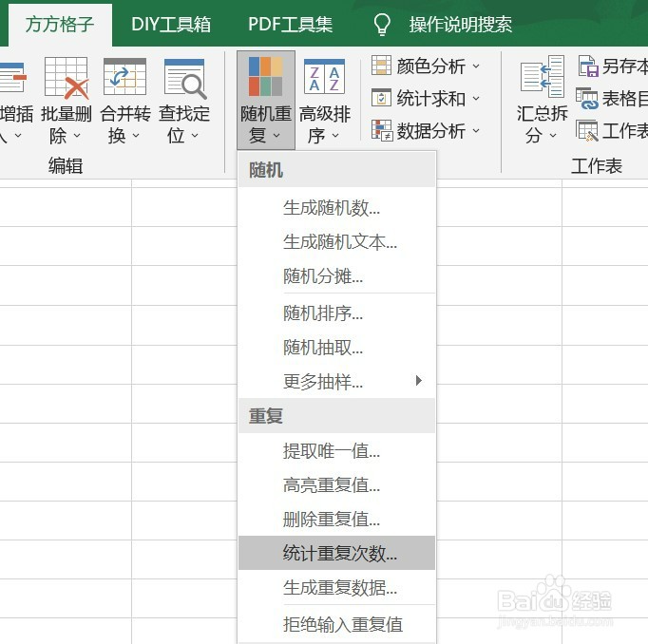The width and height of the screenshot is (648, 644).
Task: Click the 批量删除 table delete icon
Action: [67, 78]
